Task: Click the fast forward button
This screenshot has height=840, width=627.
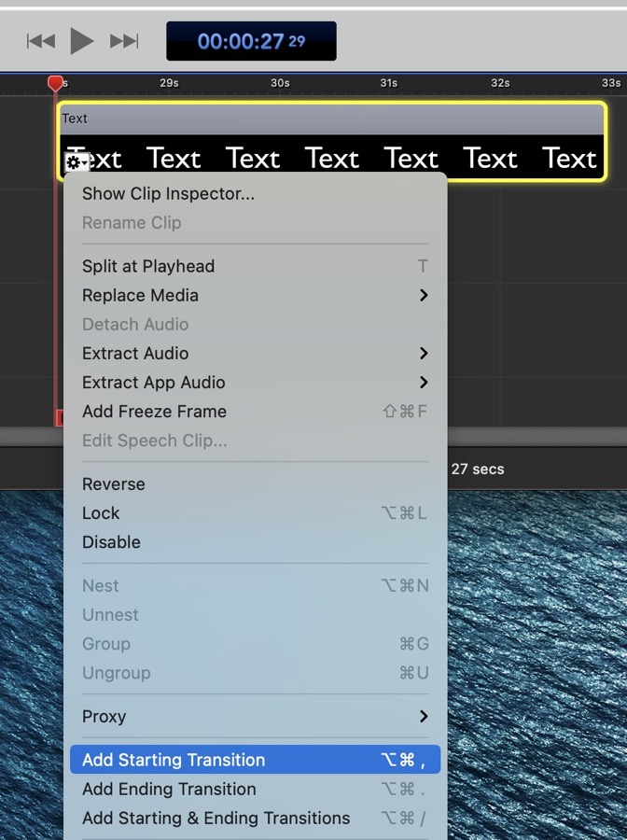Action: pyautogui.click(x=124, y=41)
